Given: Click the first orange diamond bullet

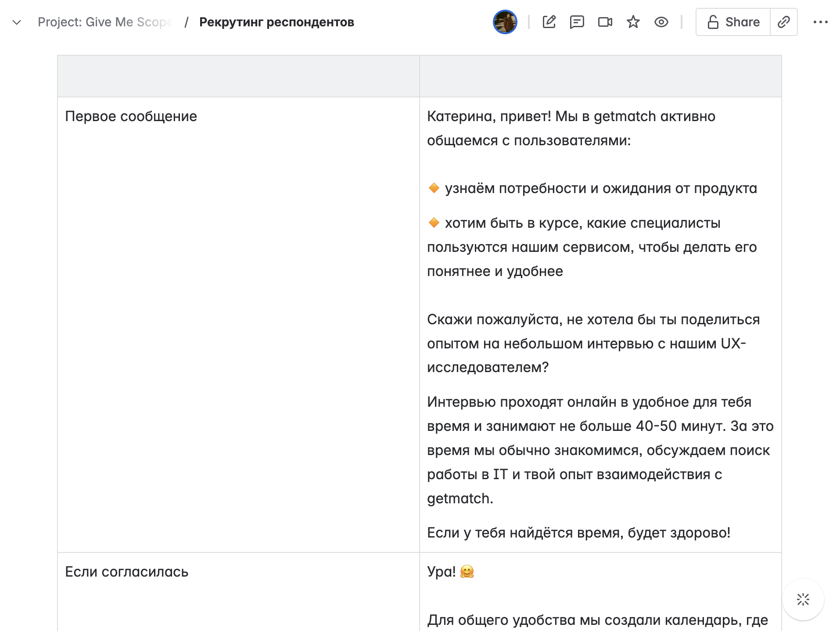Looking at the screenshot, I should [434, 188].
